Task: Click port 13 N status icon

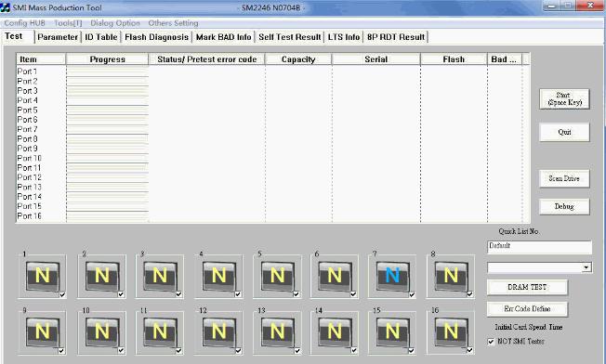Action: pos(277,331)
